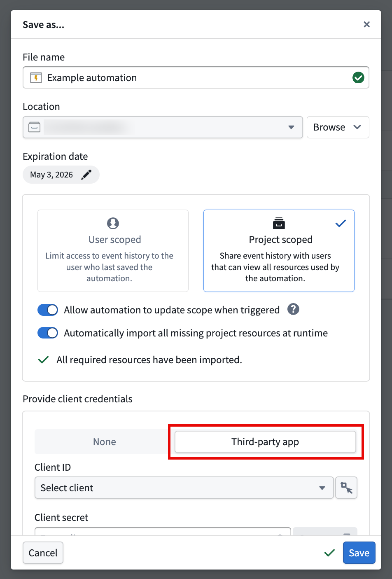The height and width of the screenshot is (579, 392).
Task: Click the help question mark icon
Action: (x=293, y=309)
